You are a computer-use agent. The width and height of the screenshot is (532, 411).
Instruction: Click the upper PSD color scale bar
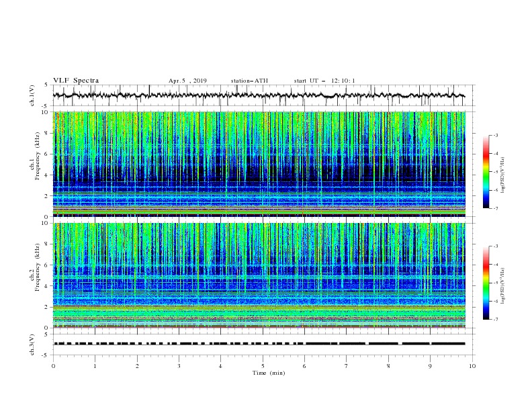(486, 172)
